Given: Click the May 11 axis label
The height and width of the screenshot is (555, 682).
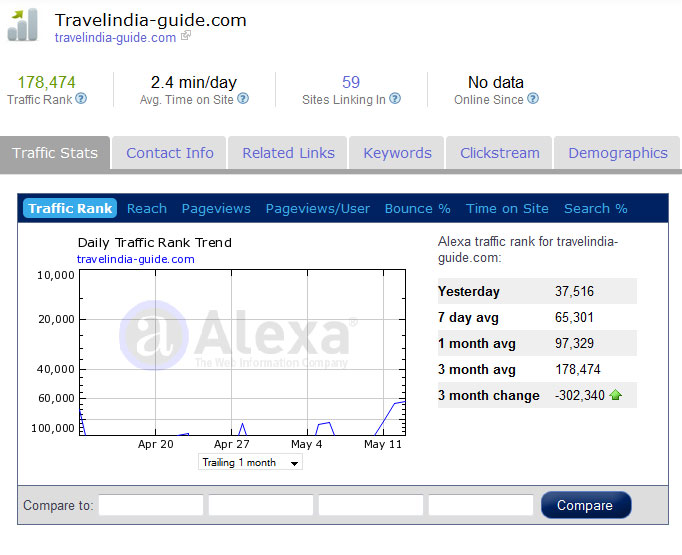Looking at the screenshot, I should click(383, 444).
